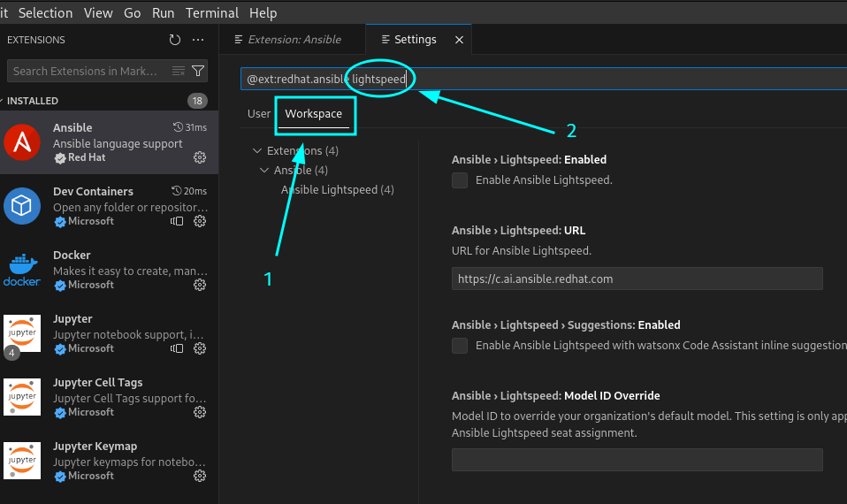Switch to User settings scope
Image resolution: width=847 pixels, height=504 pixels.
(x=259, y=113)
